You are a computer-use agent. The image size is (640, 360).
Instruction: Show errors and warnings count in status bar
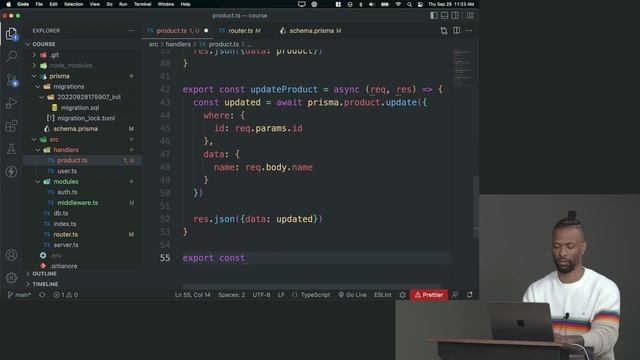coord(65,295)
